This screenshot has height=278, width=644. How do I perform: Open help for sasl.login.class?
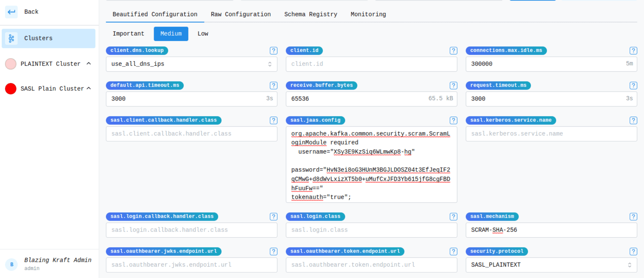(x=453, y=216)
